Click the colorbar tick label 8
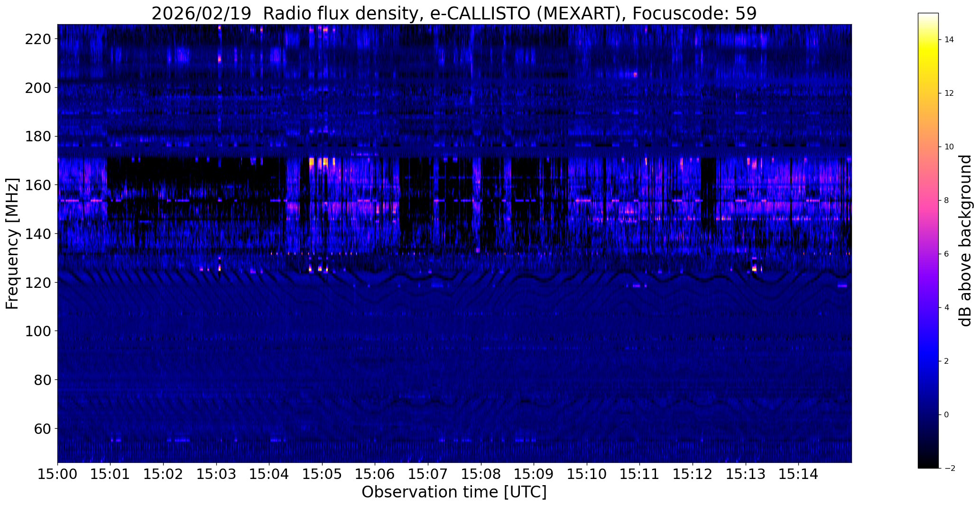This screenshot has height=506, width=980. [x=947, y=201]
